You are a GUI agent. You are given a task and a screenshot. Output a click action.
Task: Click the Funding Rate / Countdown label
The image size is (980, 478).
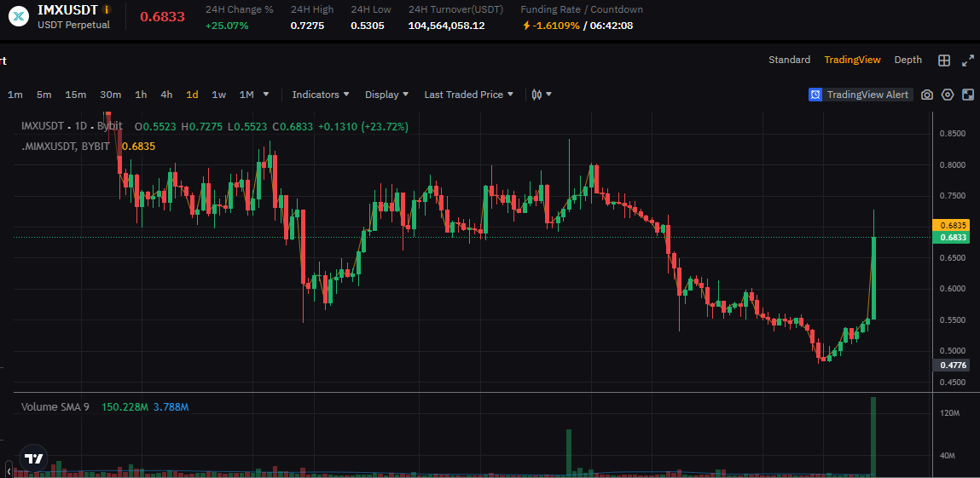click(581, 10)
